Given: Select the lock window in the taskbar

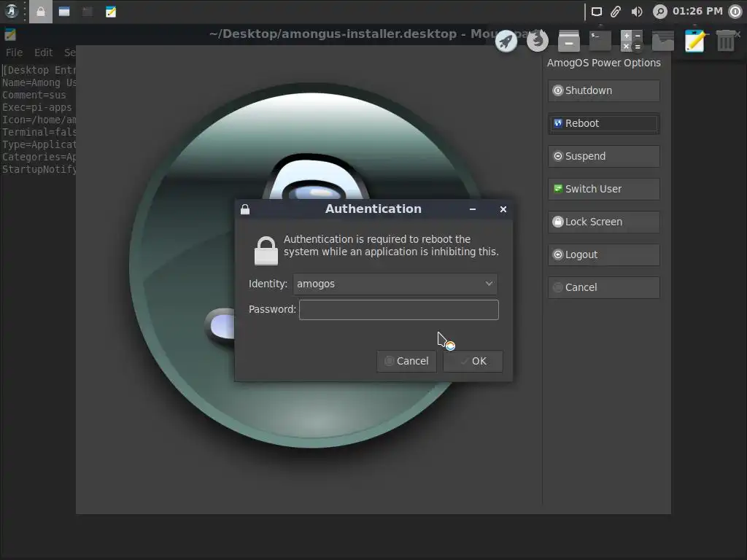Looking at the screenshot, I should [x=41, y=12].
